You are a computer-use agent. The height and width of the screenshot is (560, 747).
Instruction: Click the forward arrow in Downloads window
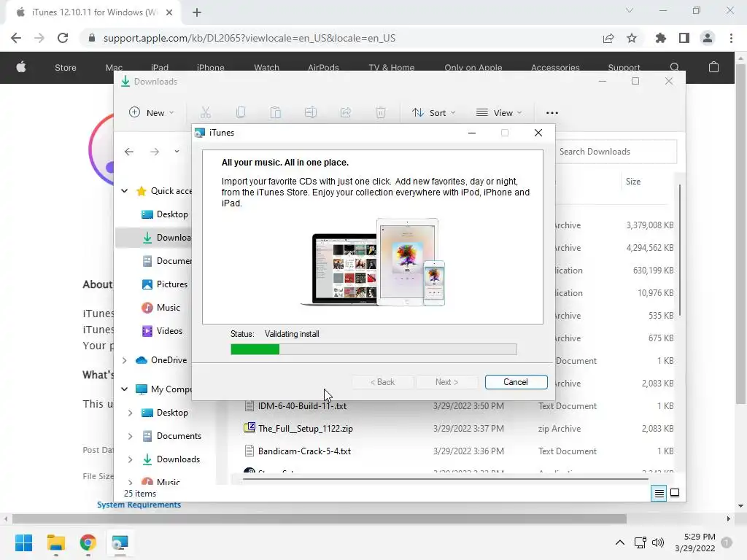pyautogui.click(x=155, y=152)
